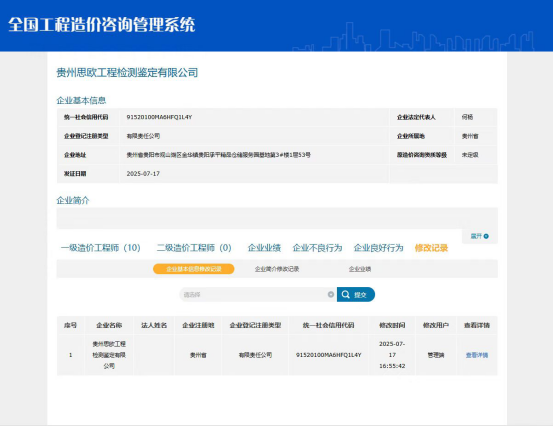The width and height of the screenshot is (554, 426).
Task: Select the 修改记录 tab
Action: click(x=431, y=248)
